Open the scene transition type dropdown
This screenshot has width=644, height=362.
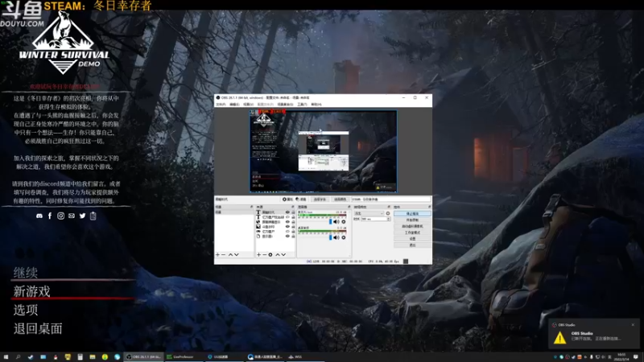click(x=369, y=213)
